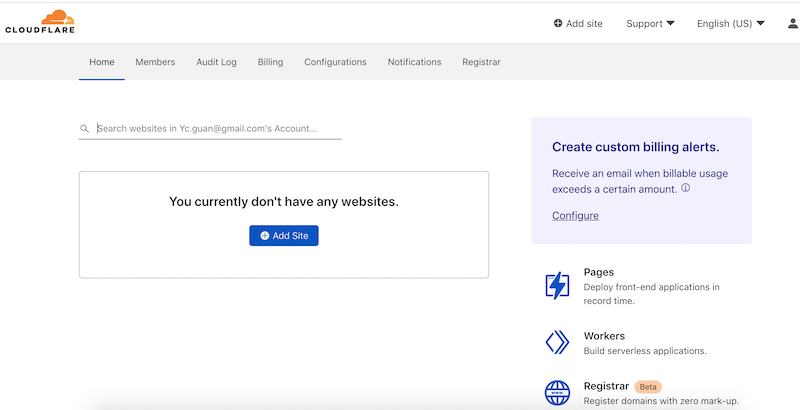Click "Deploy front-end applications in record time." text
This screenshot has width=800, height=410.
pyautogui.click(x=652, y=294)
